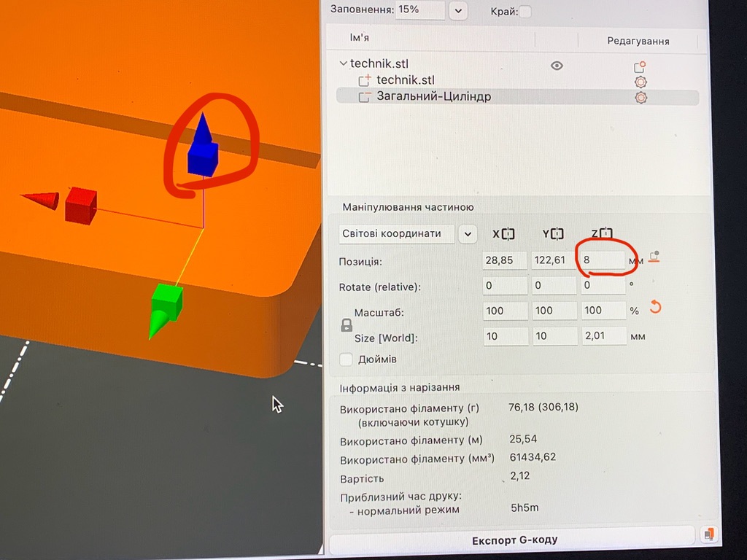
Task: Click the send-to-device icon beside Експорт G-коду
Action: [x=708, y=534]
